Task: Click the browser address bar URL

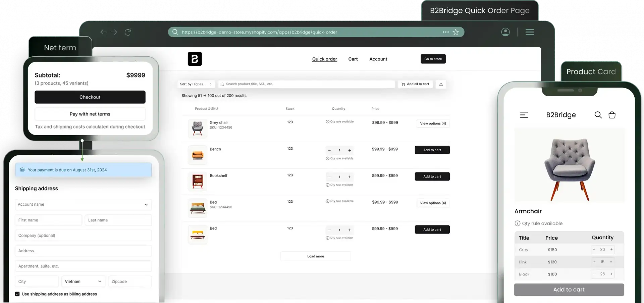Action: [259, 32]
